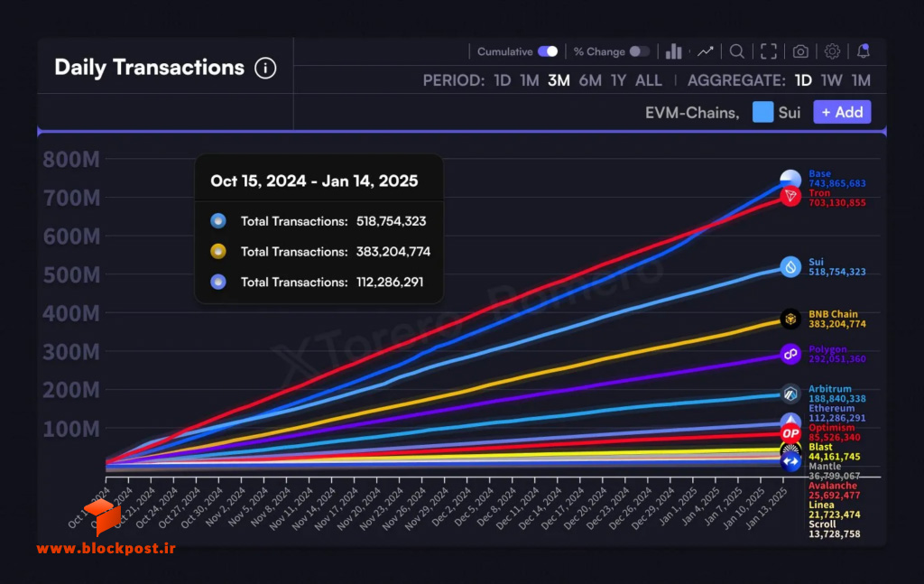Click the BNB Chain logo marker

coord(790,319)
